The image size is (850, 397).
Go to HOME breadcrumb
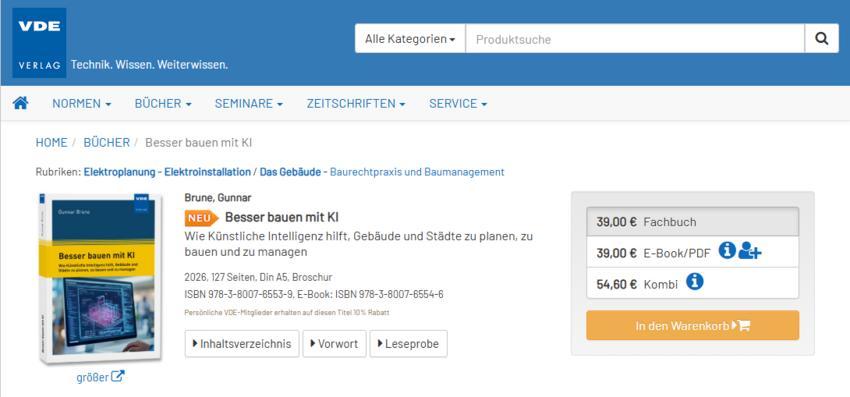point(51,143)
